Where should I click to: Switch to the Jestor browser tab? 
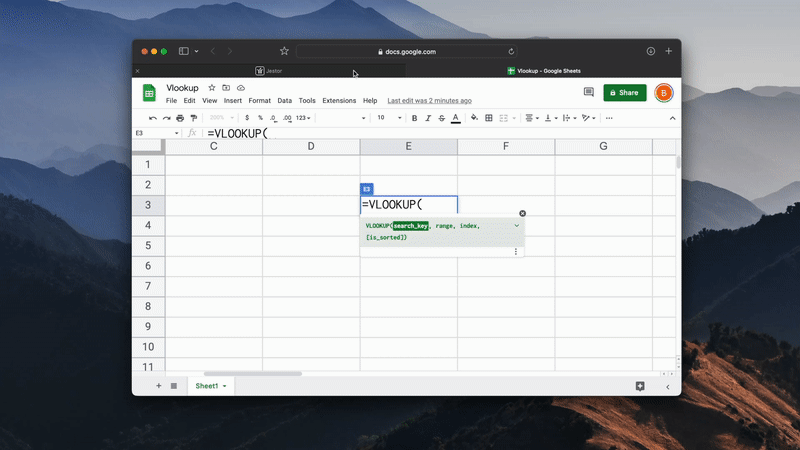(x=269, y=71)
